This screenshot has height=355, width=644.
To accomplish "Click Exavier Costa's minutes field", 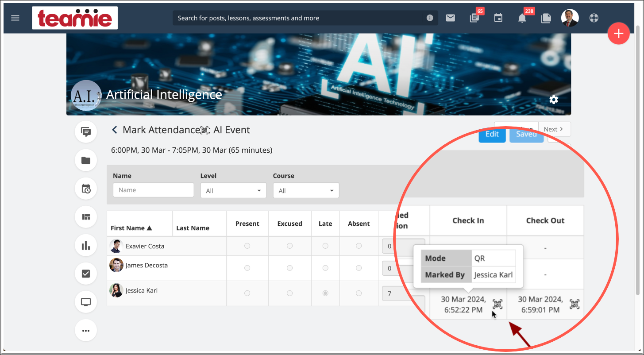I will 403,246.
